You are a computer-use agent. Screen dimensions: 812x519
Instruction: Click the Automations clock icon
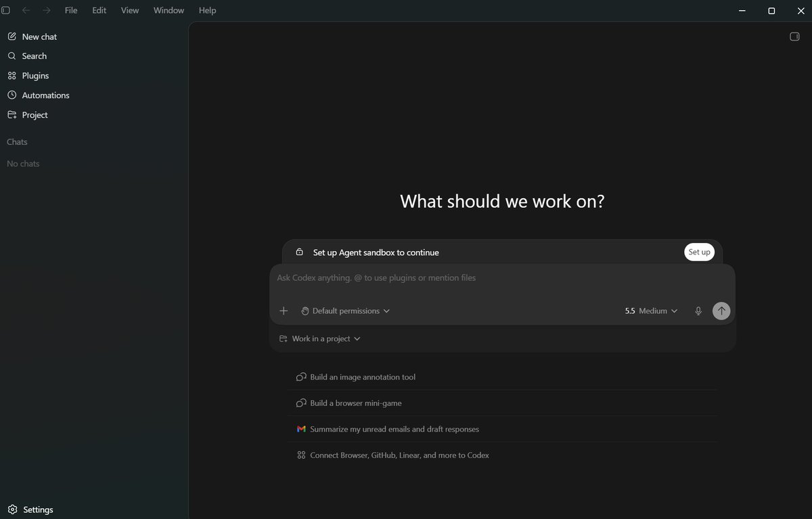[x=12, y=95]
